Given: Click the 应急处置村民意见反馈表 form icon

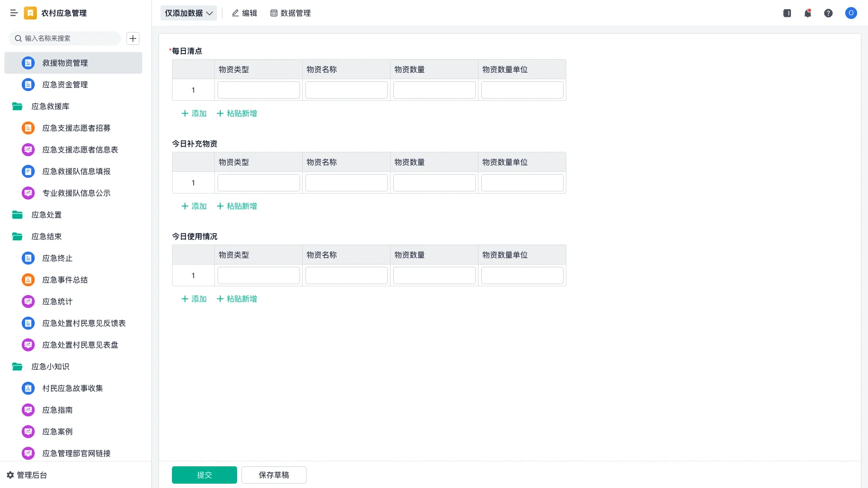Looking at the screenshot, I should pos(28,323).
